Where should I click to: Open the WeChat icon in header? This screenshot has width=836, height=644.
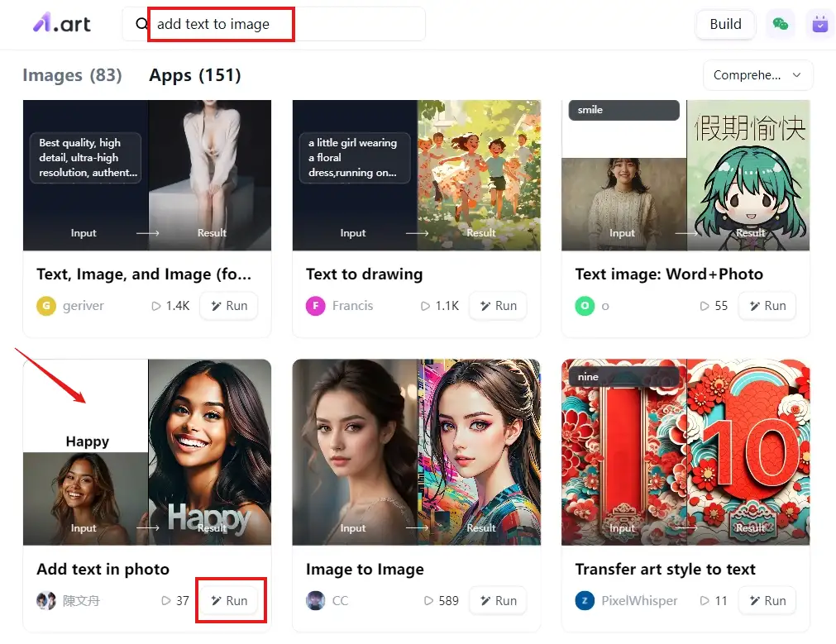coord(780,24)
